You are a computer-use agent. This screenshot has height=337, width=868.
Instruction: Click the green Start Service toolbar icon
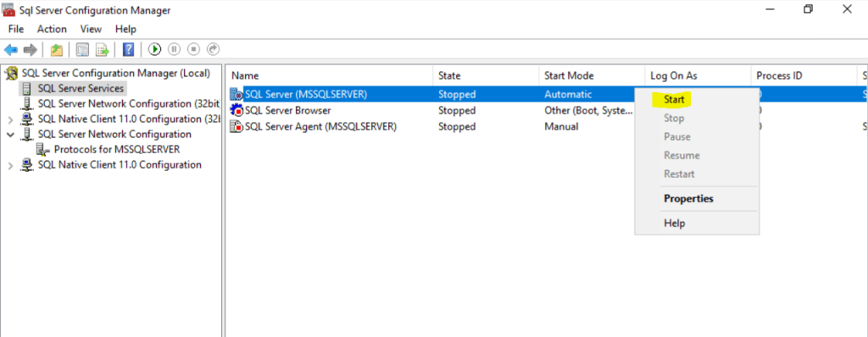[x=154, y=50]
